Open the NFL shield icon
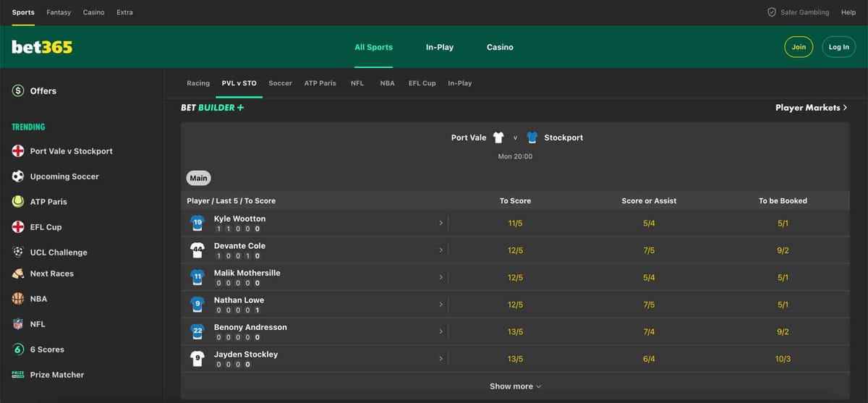This screenshot has height=403, width=868. (18, 324)
